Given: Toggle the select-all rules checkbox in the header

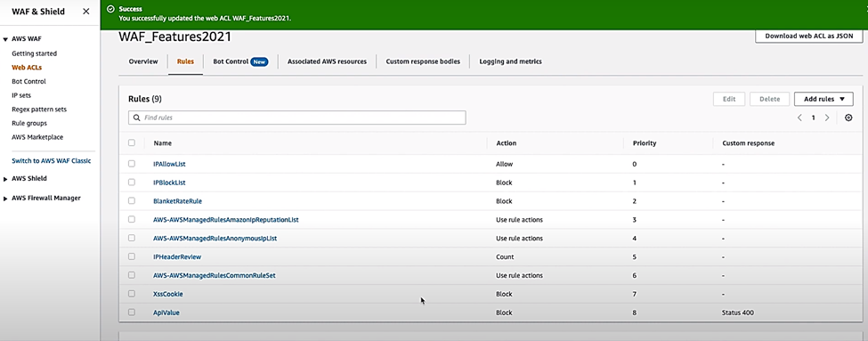Looking at the screenshot, I should point(132,142).
